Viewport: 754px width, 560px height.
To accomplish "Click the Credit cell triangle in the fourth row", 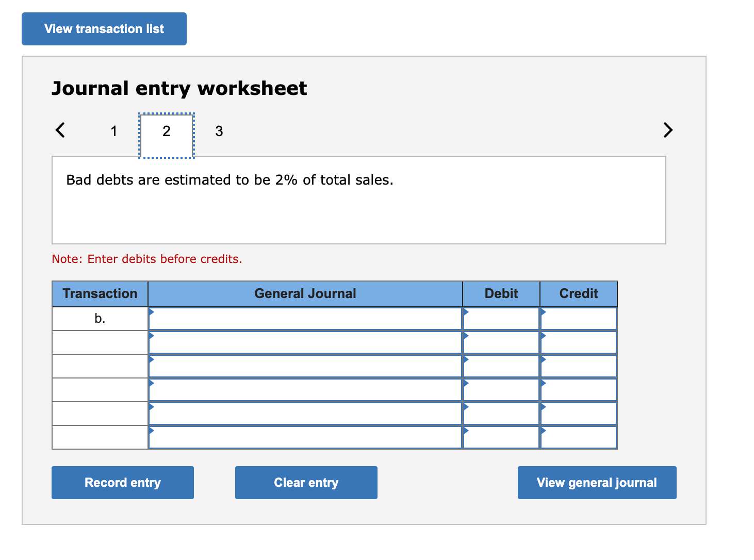I will pyautogui.click(x=542, y=383).
